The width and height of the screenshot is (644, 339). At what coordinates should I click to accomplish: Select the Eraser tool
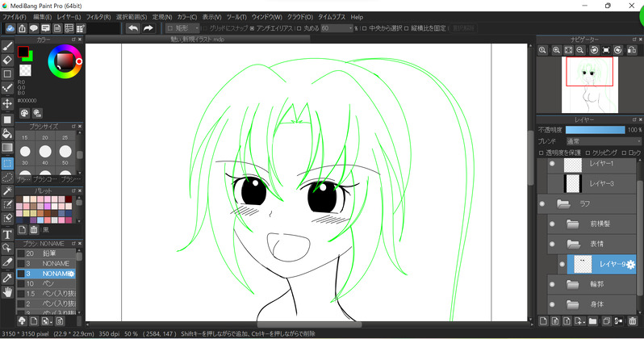click(7, 60)
